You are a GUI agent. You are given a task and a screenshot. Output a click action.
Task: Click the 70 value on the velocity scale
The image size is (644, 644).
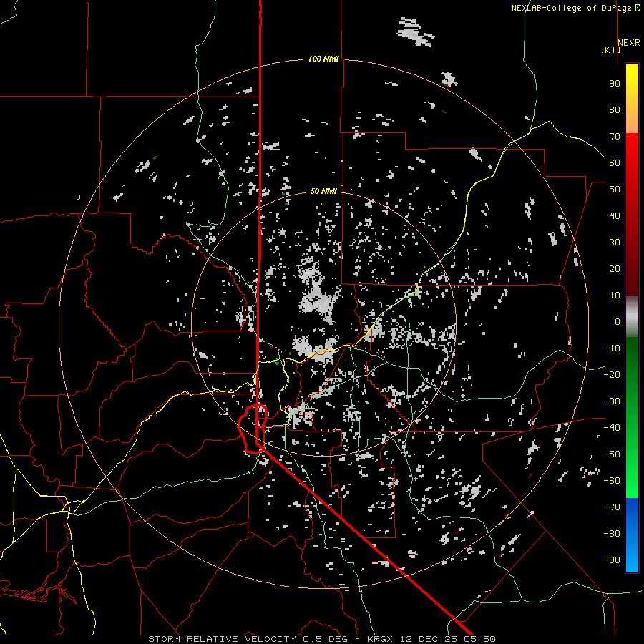point(615,137)
